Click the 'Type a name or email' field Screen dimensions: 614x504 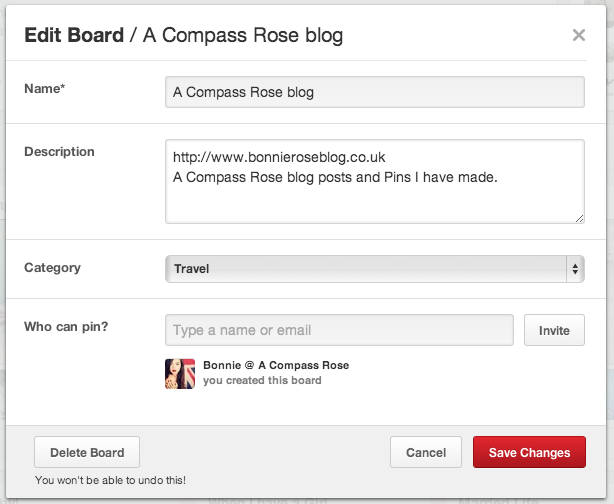tap(339, 330)
